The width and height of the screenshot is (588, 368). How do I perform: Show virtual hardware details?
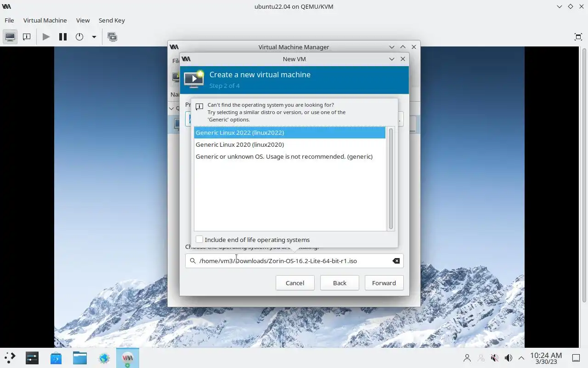point(27,37)
